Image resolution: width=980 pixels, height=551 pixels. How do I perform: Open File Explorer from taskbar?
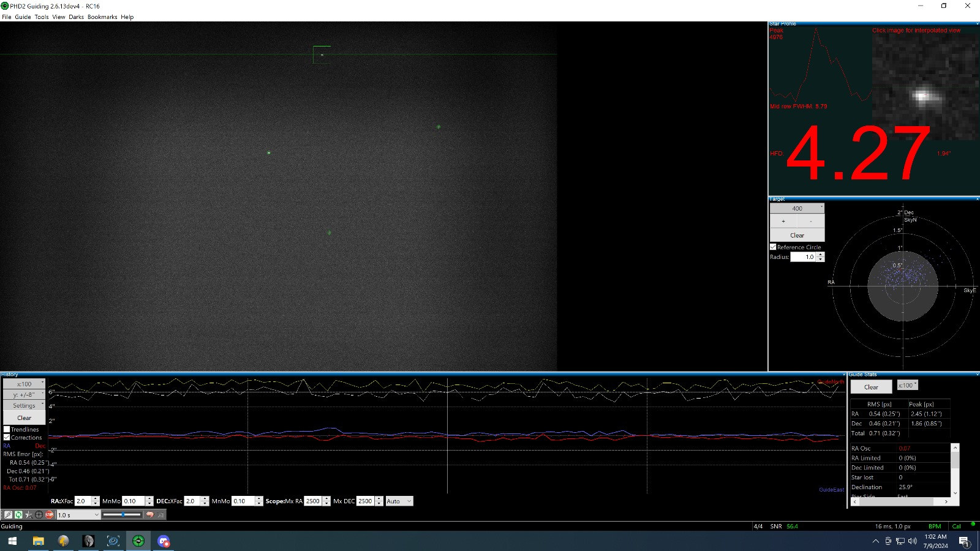point(38,541)
